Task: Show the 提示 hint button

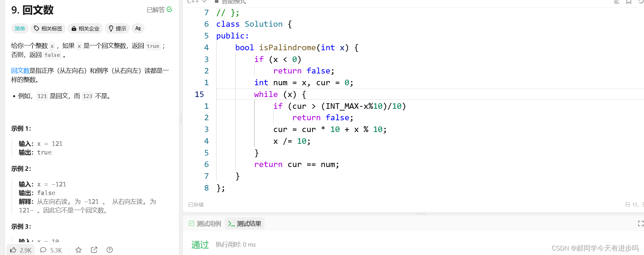Action: 117,28
